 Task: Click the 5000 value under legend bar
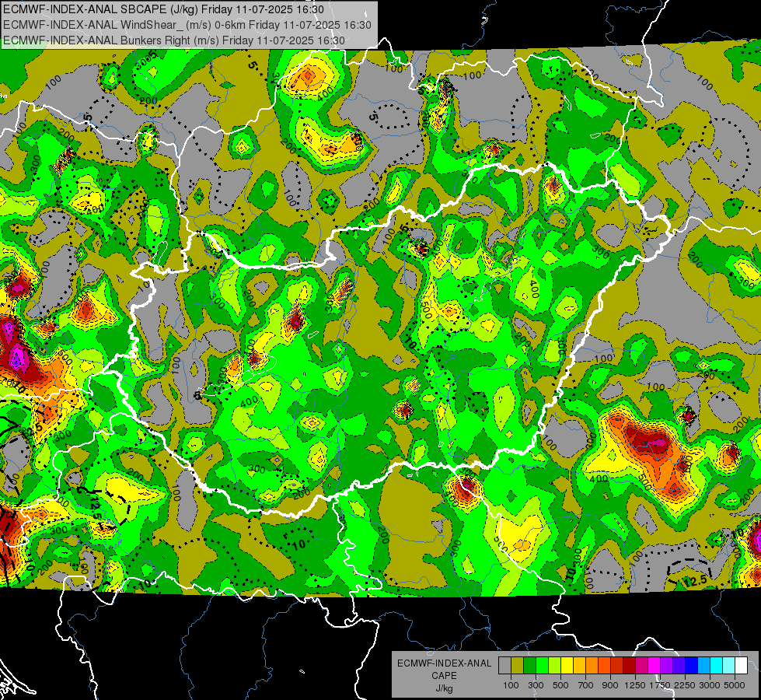(735, 685)
